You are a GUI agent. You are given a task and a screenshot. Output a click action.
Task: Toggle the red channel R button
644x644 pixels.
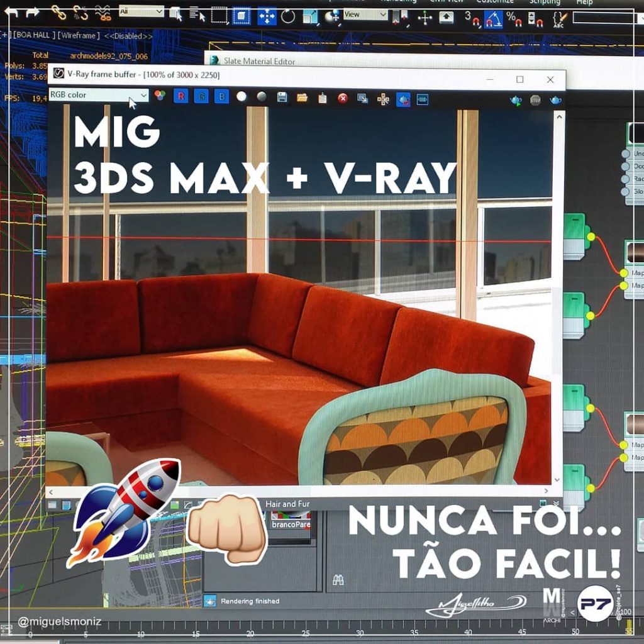(x=180, y=96)
